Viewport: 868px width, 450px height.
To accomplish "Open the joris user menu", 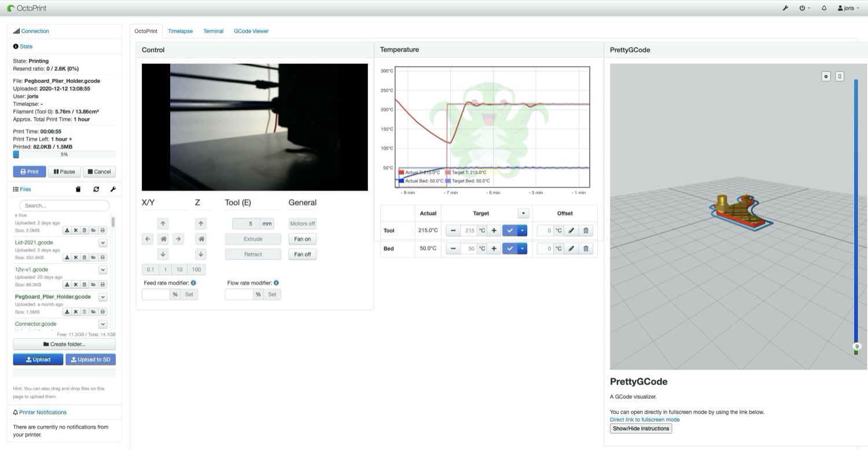I will [x=848, y=8].
